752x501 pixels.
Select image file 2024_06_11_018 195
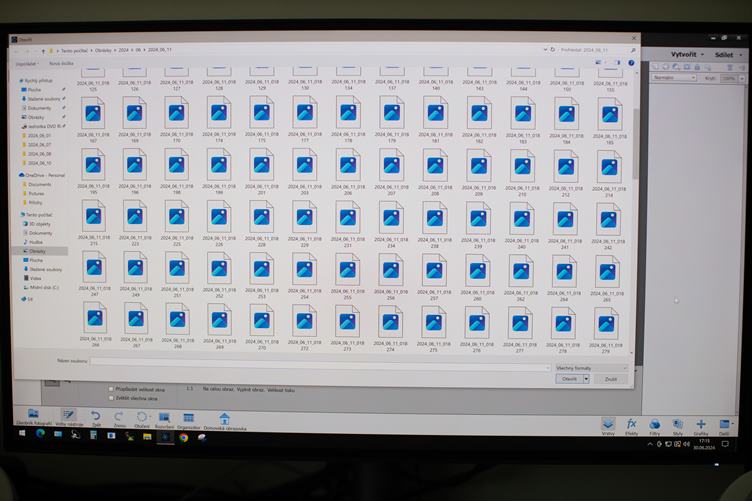[93, 171]
